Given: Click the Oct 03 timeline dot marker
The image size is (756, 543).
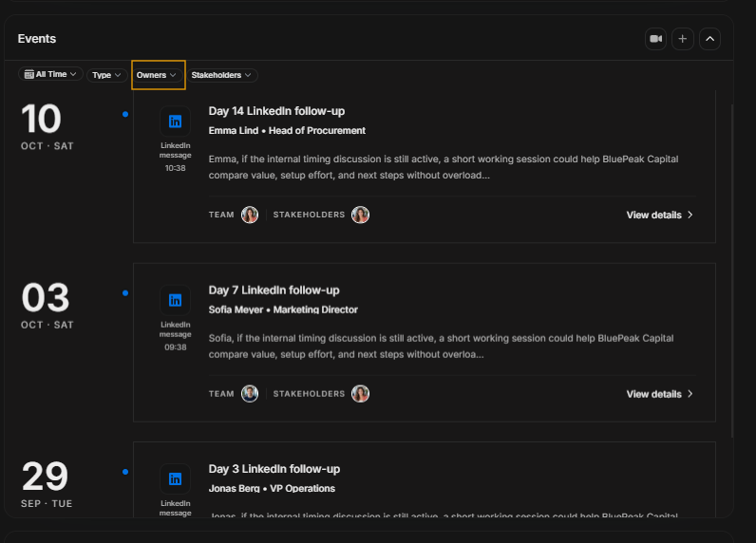Looking at the screenshot, I should pyautogui.click(x=125, y=293).
